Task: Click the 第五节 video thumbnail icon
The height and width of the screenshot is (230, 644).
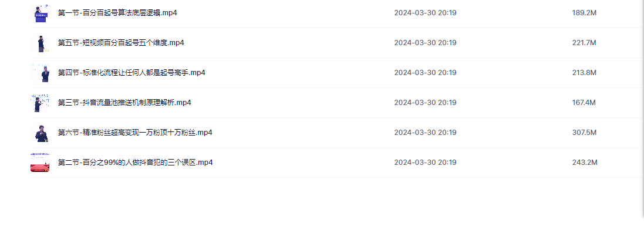Action: click(x=41, y=43)
